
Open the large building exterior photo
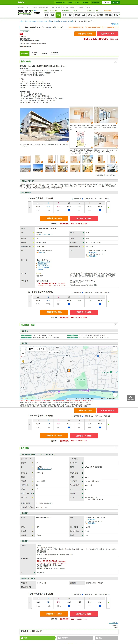pos(44,125)
